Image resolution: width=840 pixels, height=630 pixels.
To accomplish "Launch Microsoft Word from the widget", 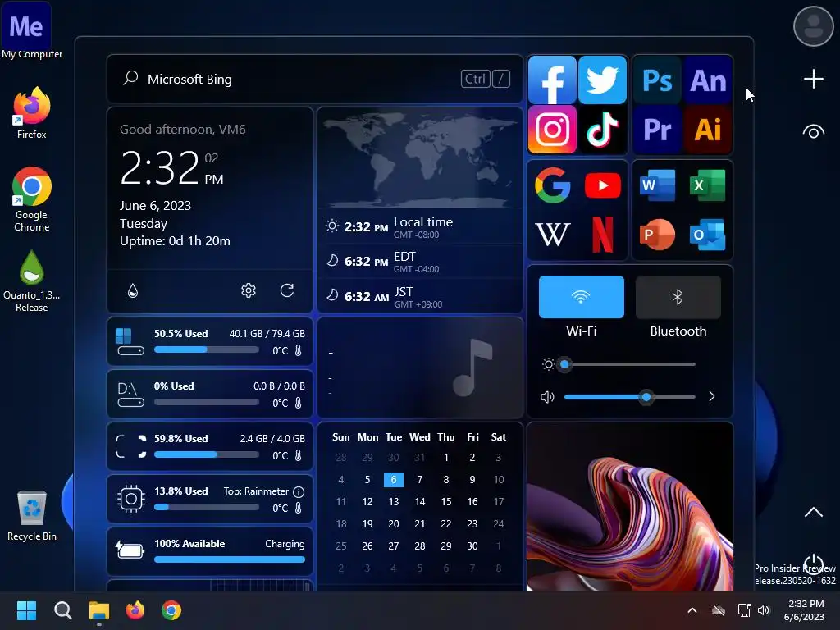I will [657, 185].
